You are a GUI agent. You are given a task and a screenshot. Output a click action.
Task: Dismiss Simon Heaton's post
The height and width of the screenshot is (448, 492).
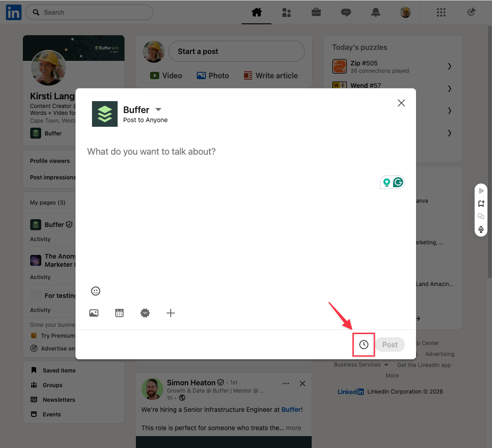click(x=303, y=383)
